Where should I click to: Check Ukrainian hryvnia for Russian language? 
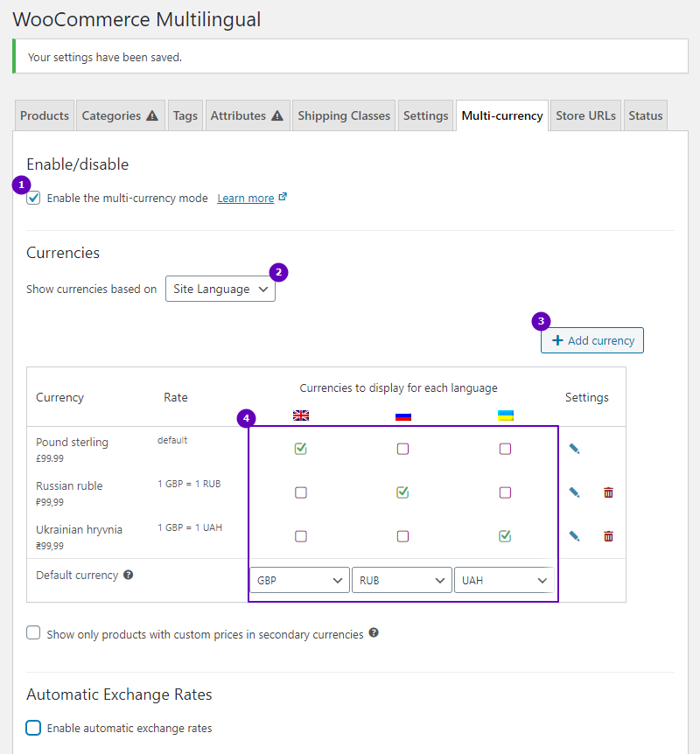[x=402, y=536]
